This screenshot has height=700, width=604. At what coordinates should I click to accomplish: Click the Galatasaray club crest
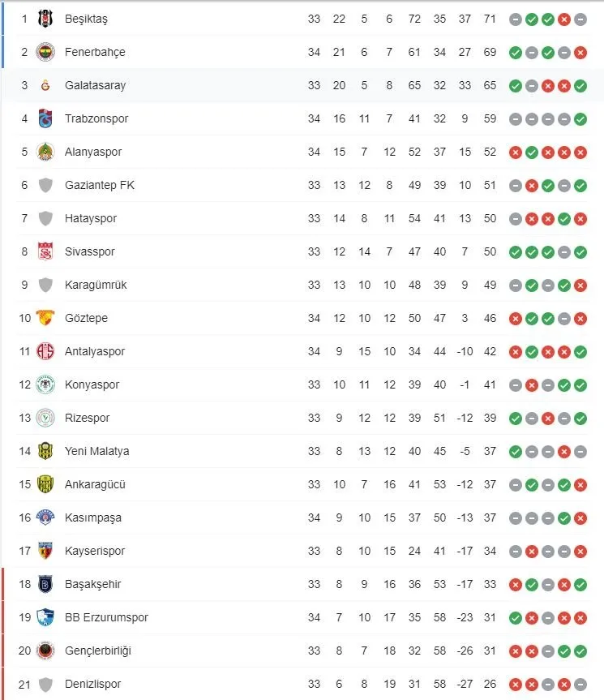tap(46, 85)
